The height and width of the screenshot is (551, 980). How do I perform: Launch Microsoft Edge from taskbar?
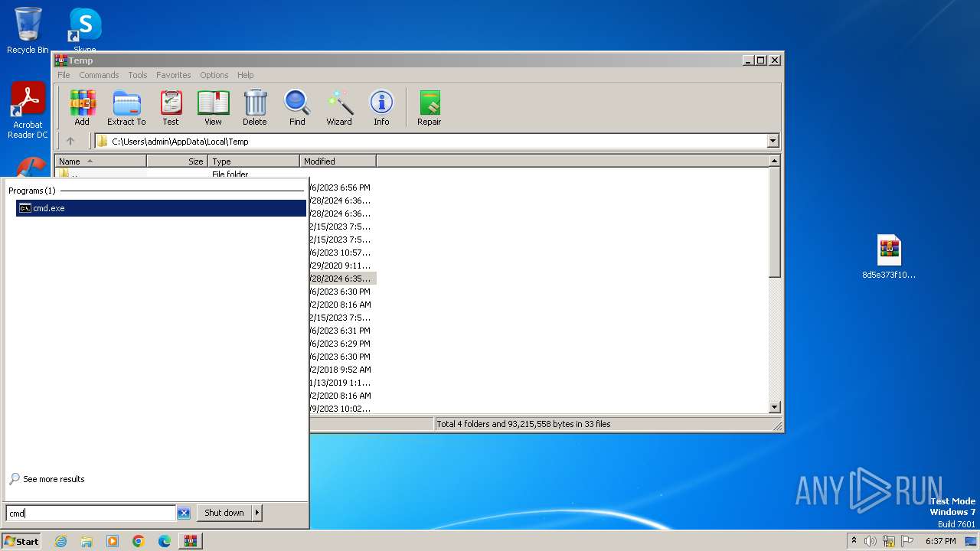[165, 541]
